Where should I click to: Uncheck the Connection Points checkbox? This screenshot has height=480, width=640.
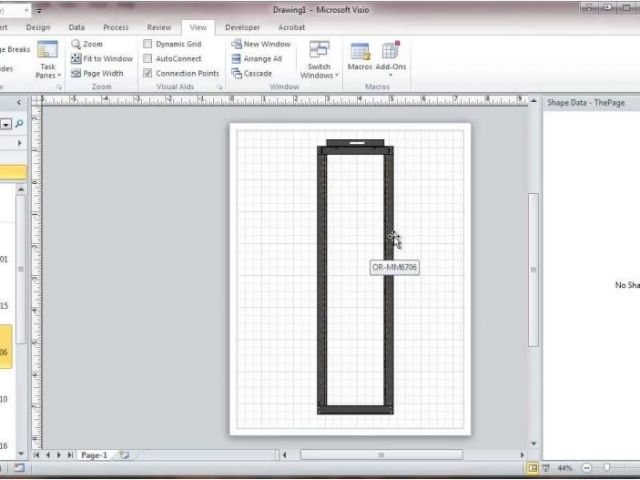point(148,73)
